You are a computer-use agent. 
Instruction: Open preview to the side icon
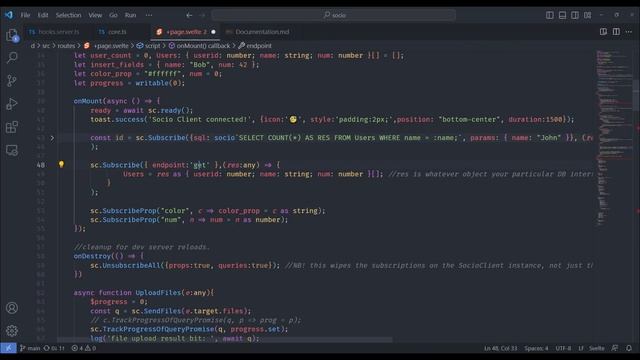[603, 31]
